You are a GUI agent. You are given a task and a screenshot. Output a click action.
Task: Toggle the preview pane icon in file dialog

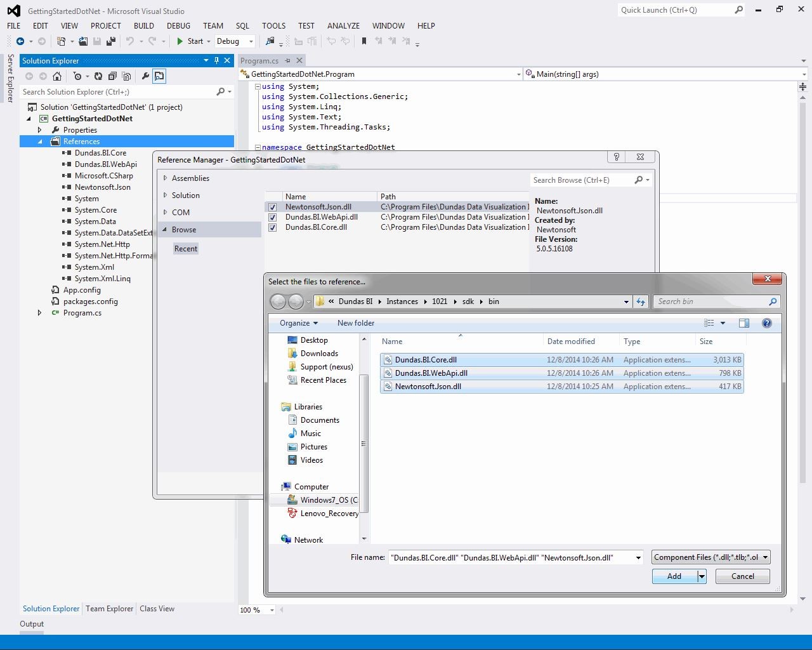743,323
